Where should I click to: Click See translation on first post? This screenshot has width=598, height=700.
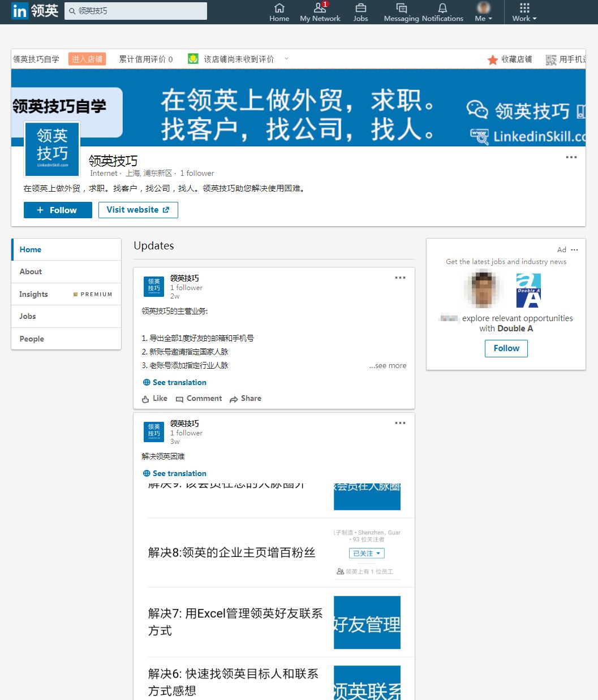coord(175,382)
